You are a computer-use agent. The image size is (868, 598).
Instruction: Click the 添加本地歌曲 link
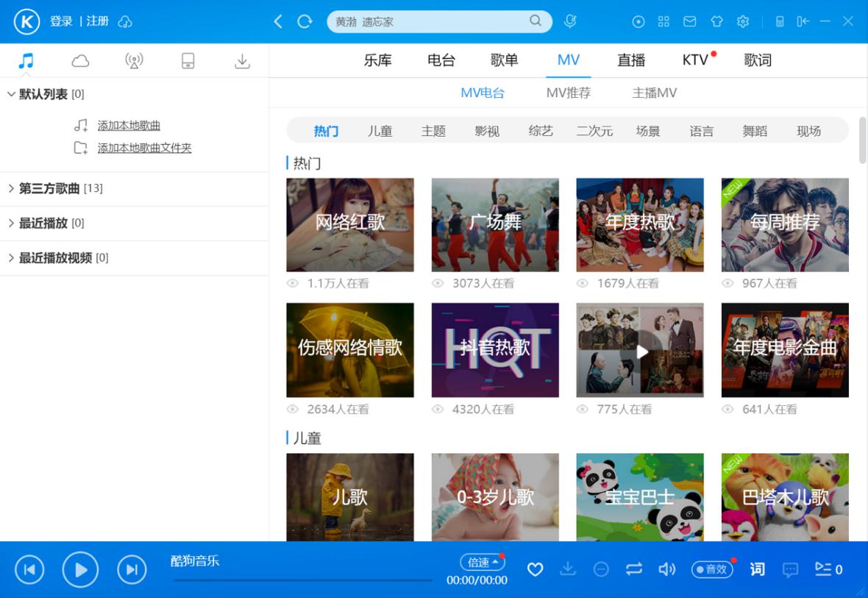pos(129,126)
